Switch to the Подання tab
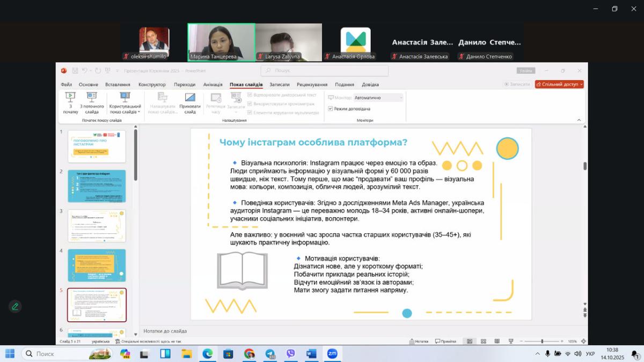 (x=345, y=84)
